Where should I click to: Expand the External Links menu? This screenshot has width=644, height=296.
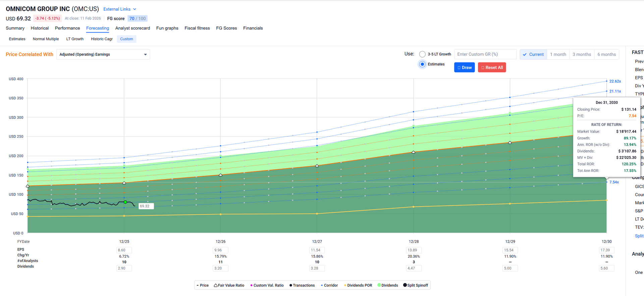click(x=119, y=9)
